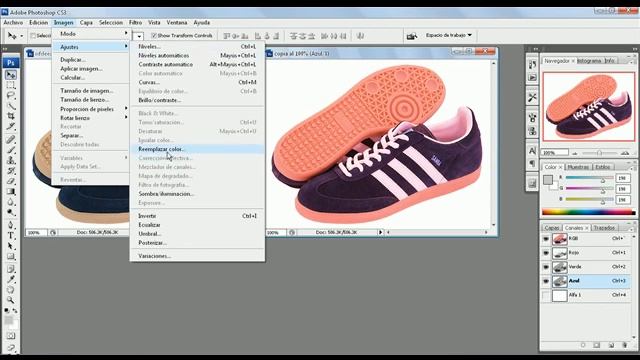Toggle Quick Mask mode icon
The width and height of the screenshot is (640, 360).
[11, 336]
